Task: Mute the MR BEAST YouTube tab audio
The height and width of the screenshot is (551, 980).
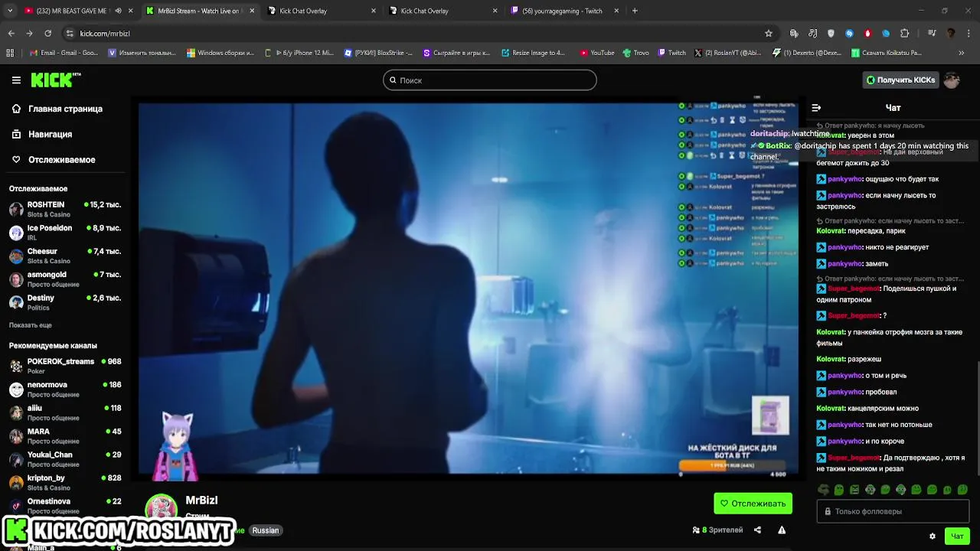Action: coord(118,11)
